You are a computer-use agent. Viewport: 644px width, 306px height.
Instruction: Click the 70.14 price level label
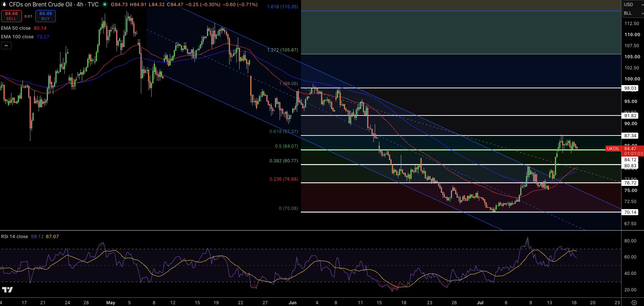pos(630,212)
